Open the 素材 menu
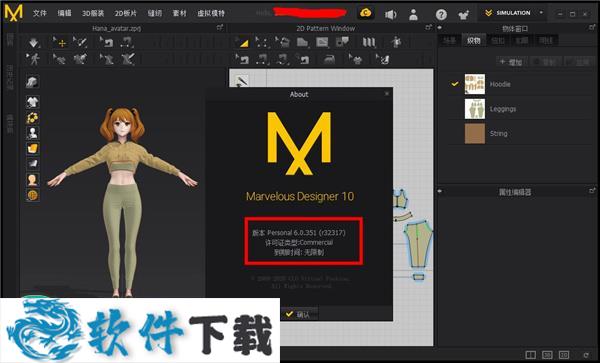Screen dimensions: 600x363 point(179,13)
